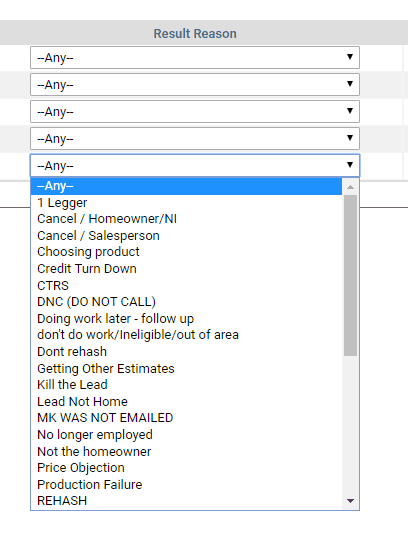Select Credit Turn Down option

point(186,269)
